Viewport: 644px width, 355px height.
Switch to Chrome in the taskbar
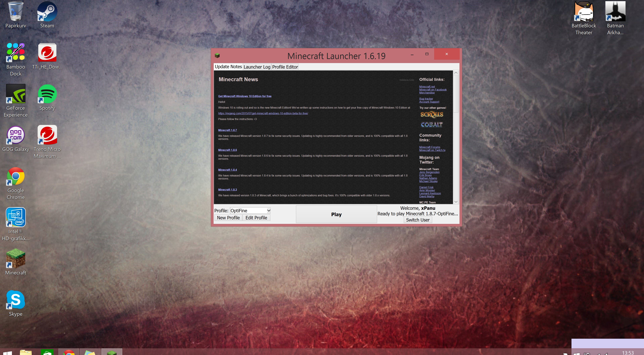(69, 352)
